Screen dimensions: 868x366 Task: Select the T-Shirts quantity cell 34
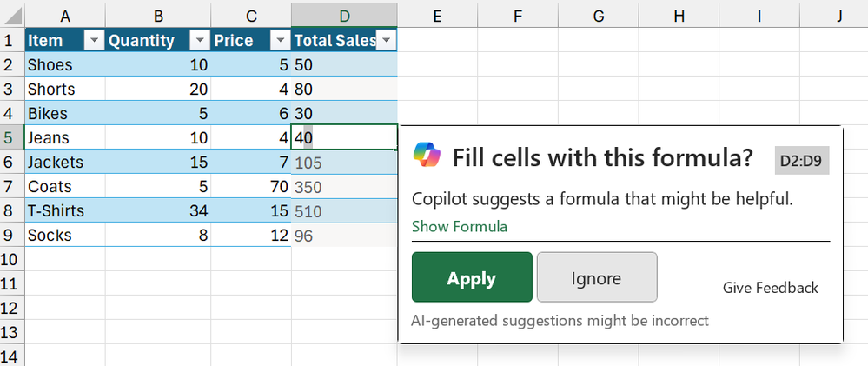pyautogui.click(x=158, y=210)
